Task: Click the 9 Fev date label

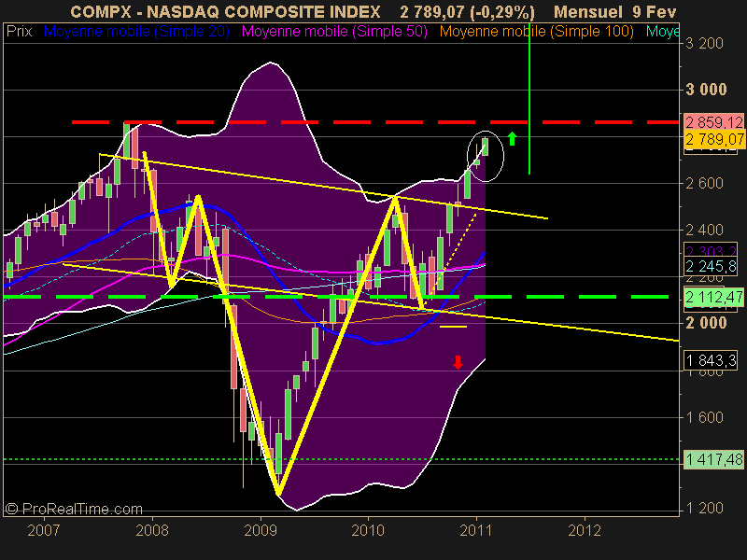Action: click(655, 11)
